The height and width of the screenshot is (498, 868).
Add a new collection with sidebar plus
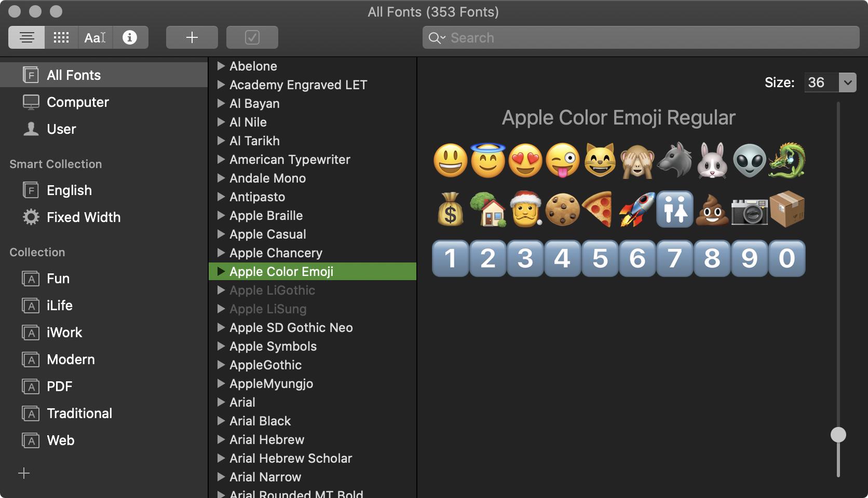click(x=24, y=473)
